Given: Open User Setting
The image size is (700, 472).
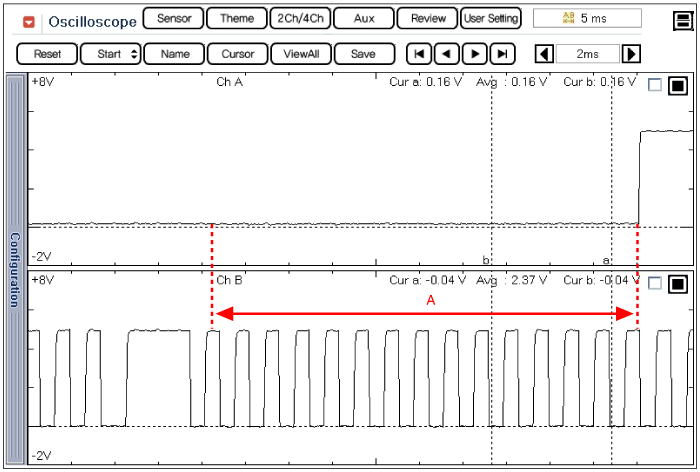Looking at the screenshot, I should point(491,18).
